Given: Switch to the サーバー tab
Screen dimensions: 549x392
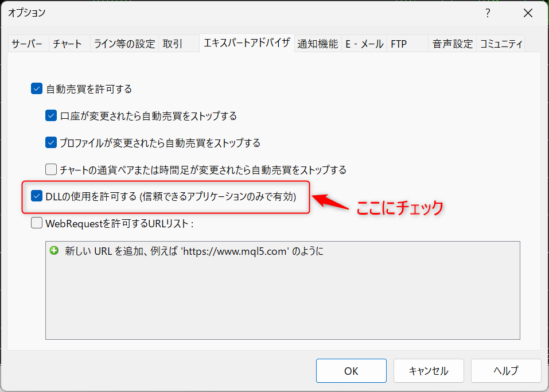Looking at the screenshot, I should [27, 44].
